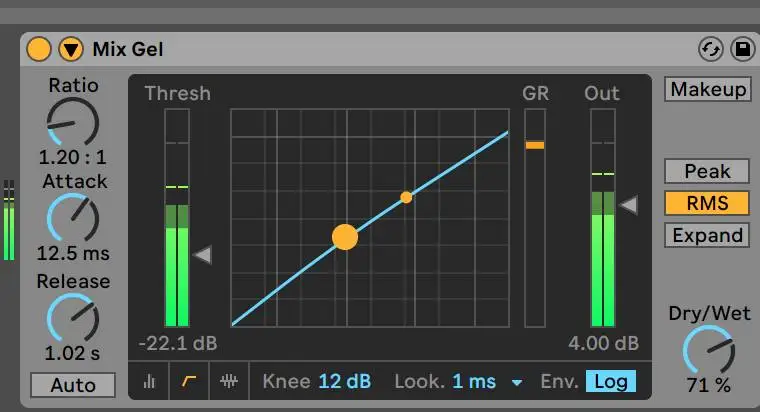This screenshot has width=760, height=412.
Task: Click the Ratio knob
Action: (73, 122)
